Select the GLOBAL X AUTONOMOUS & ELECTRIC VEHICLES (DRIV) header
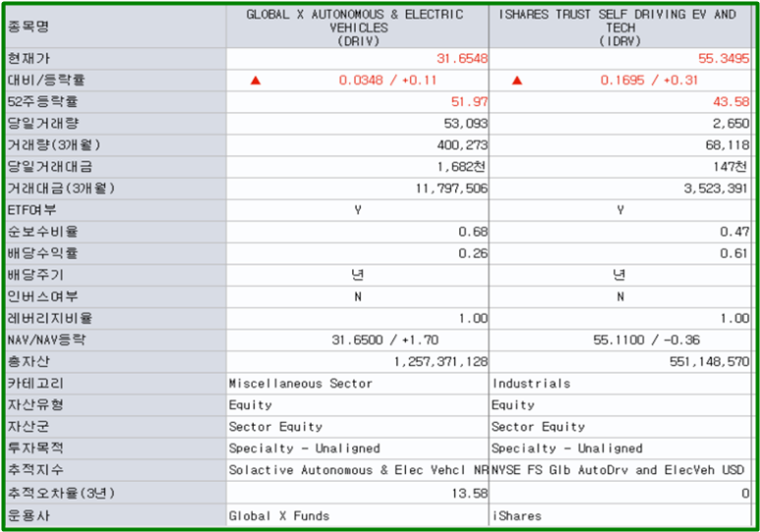Viewport: 760px width, 532px height. pos(357,28)
